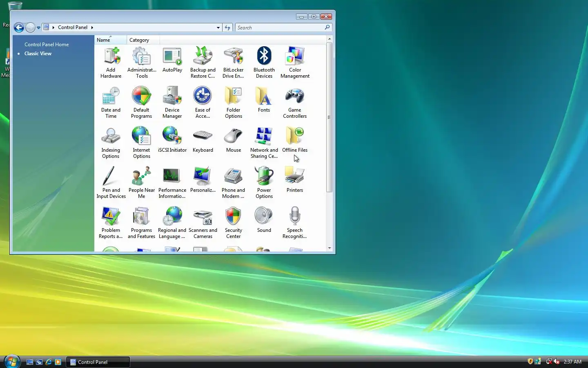Open Network and Sharing Center
The width and height of the screenshot is (588, 368).
(264, 142)
